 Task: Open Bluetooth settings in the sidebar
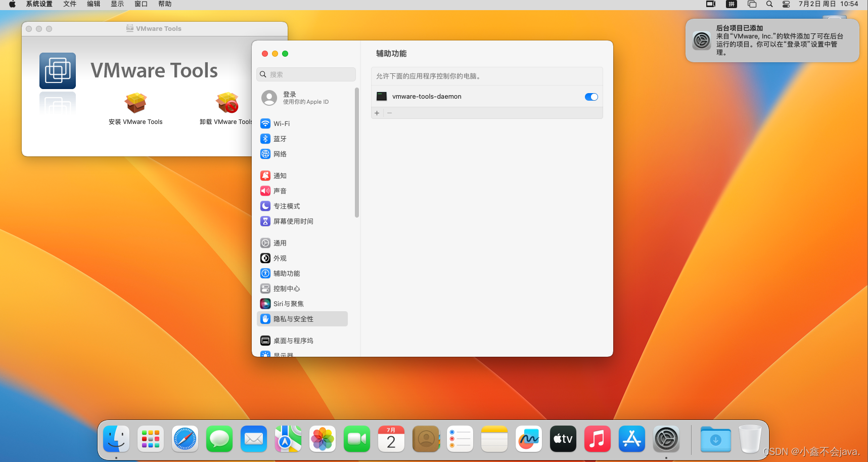coord(302,139)
